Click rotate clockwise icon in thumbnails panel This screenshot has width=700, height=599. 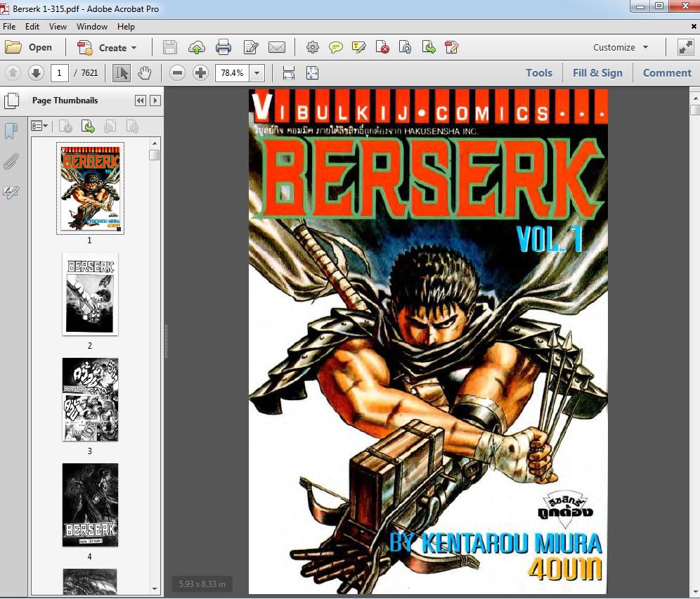point(132,127)
